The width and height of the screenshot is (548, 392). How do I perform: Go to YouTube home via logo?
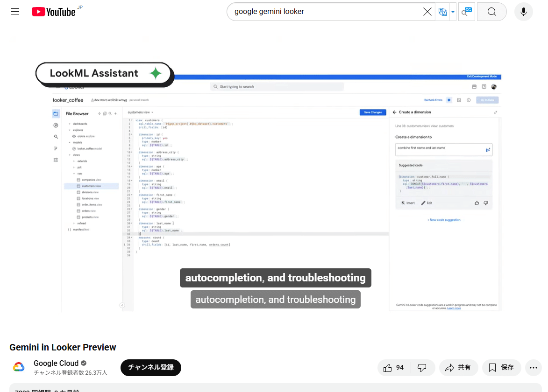(x=53, y=12)
